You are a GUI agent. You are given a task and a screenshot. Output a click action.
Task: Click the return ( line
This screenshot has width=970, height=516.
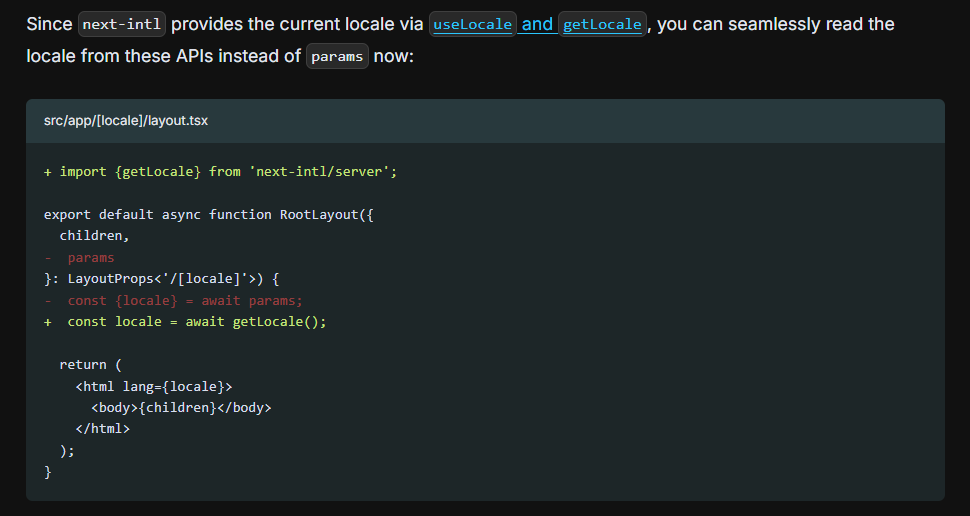point(90,364)
